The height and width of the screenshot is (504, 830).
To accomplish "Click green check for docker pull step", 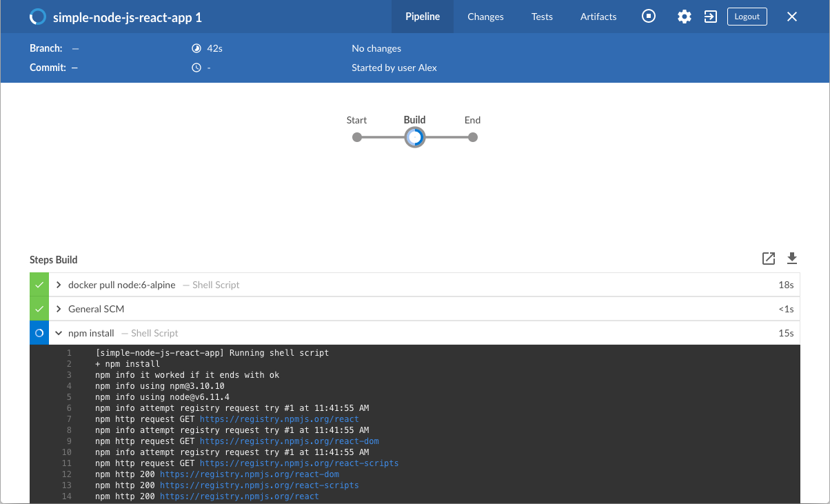I will pos(39,285).
